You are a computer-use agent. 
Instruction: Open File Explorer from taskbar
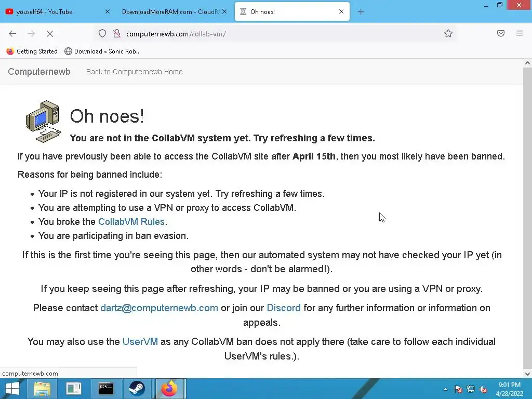[42, 389]
